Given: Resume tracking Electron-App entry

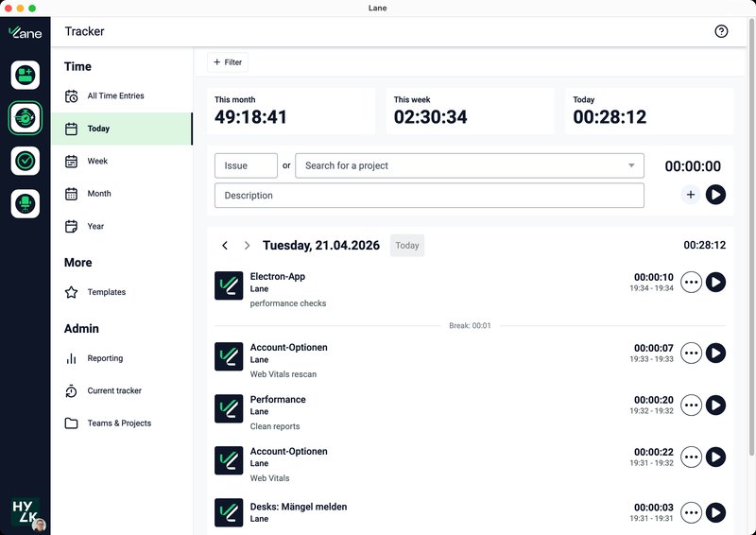Looking at the screenshot, I should coord(715,283).
